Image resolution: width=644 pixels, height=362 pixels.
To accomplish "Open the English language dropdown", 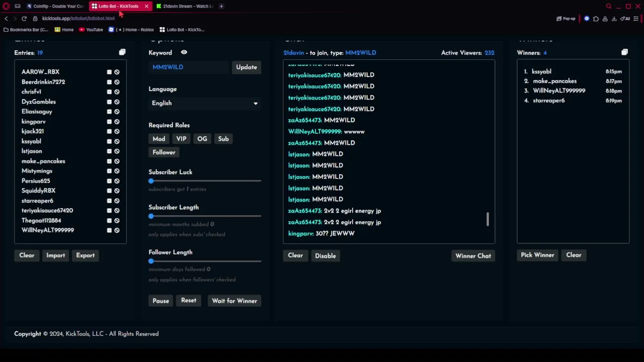I will tap(205, 103).
